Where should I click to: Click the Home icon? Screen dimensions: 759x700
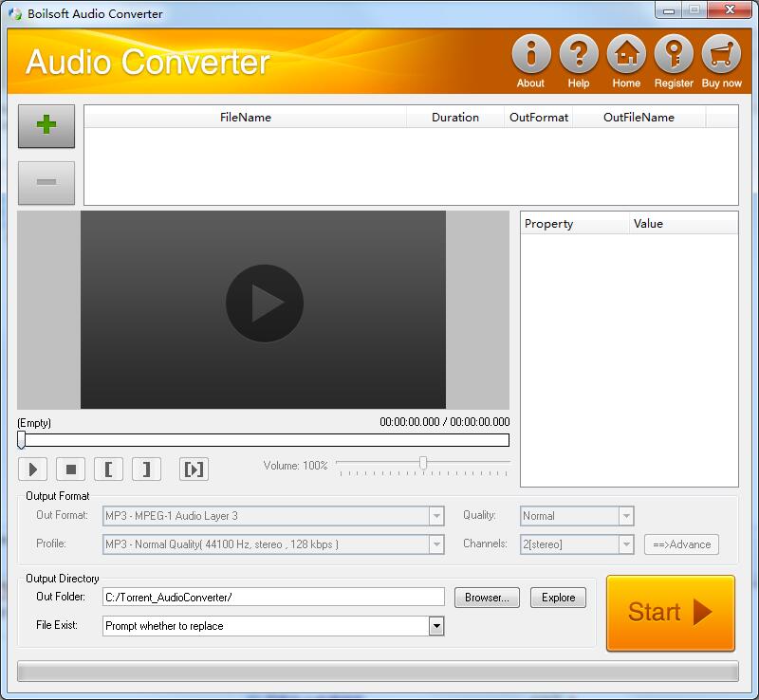pos(626,55)
